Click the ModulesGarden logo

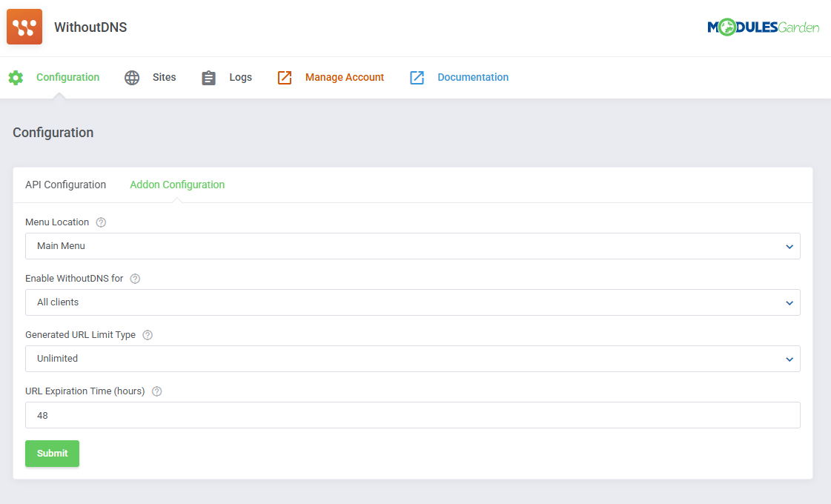(x=763, y=27)
